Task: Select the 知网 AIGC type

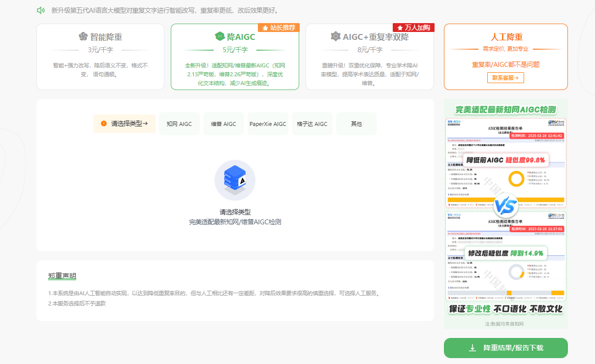Action: click(179, 124)
